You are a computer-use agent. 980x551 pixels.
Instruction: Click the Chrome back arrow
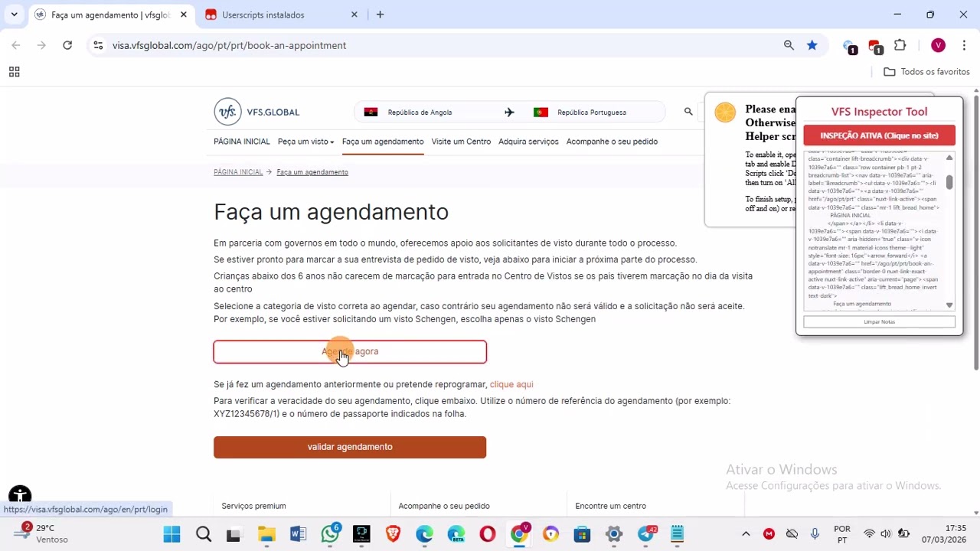pos(16,45)
